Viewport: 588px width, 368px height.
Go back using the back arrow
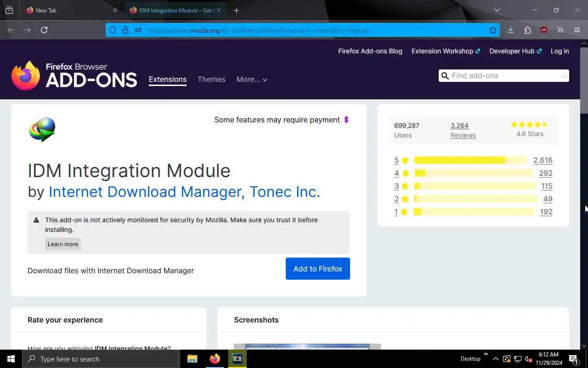click(11, 30)
